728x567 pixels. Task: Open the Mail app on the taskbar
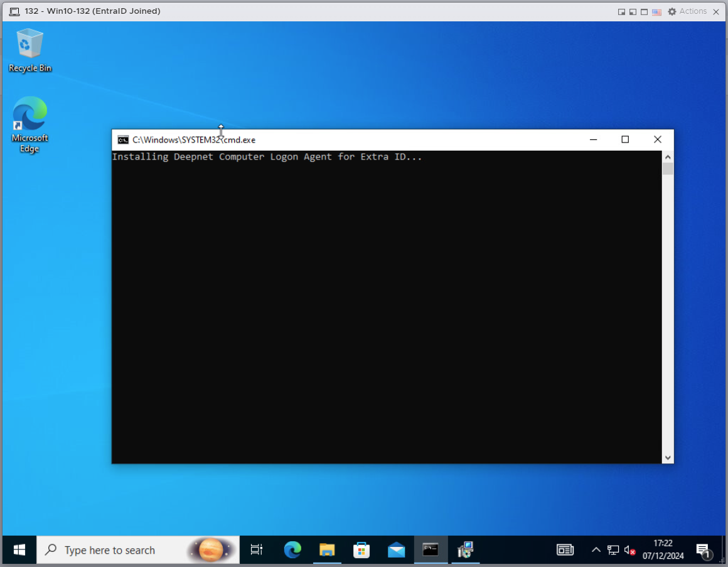click(x=396, y=550)
